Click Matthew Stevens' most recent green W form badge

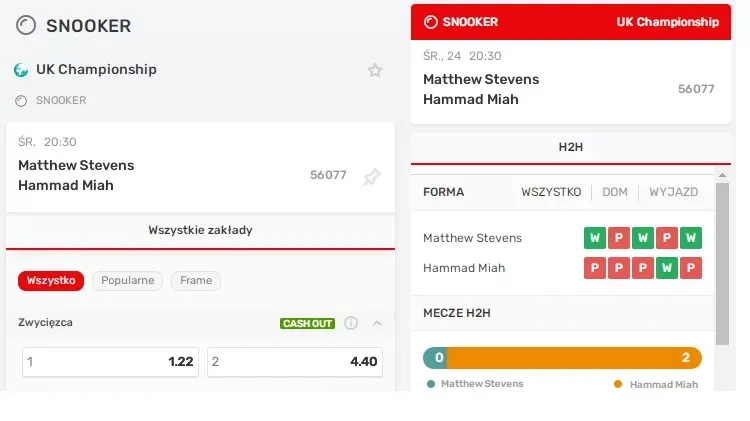pyautogui.click(x=691, y=238)
